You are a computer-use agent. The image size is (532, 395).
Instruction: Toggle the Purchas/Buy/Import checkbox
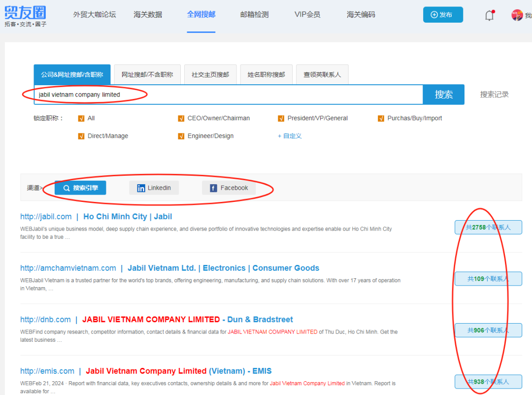381,118
